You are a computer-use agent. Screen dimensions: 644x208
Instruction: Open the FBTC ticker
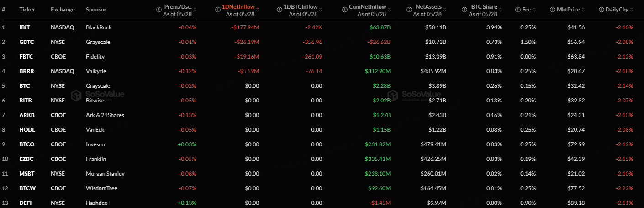pos(26,57)
